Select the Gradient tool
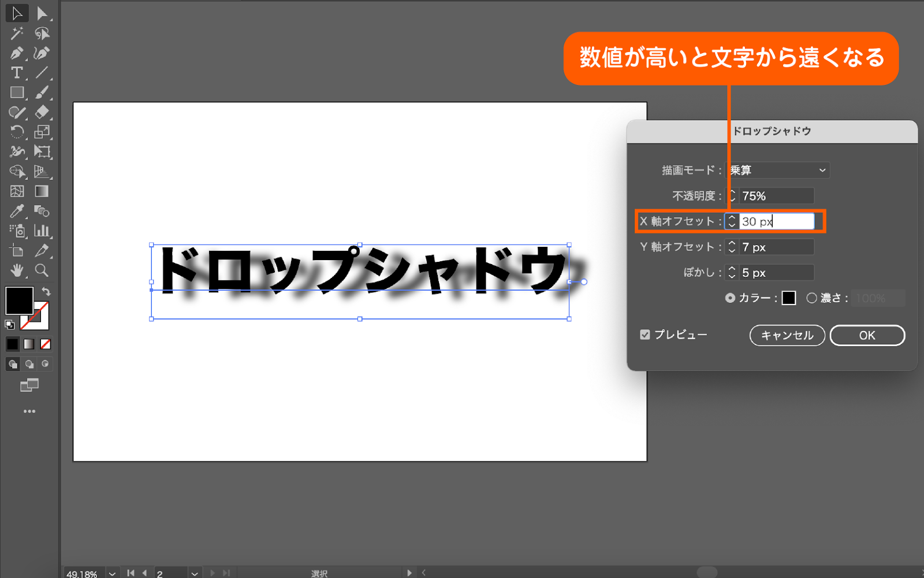924x578 pixels. pyautogui.click(x=42, y=191)
